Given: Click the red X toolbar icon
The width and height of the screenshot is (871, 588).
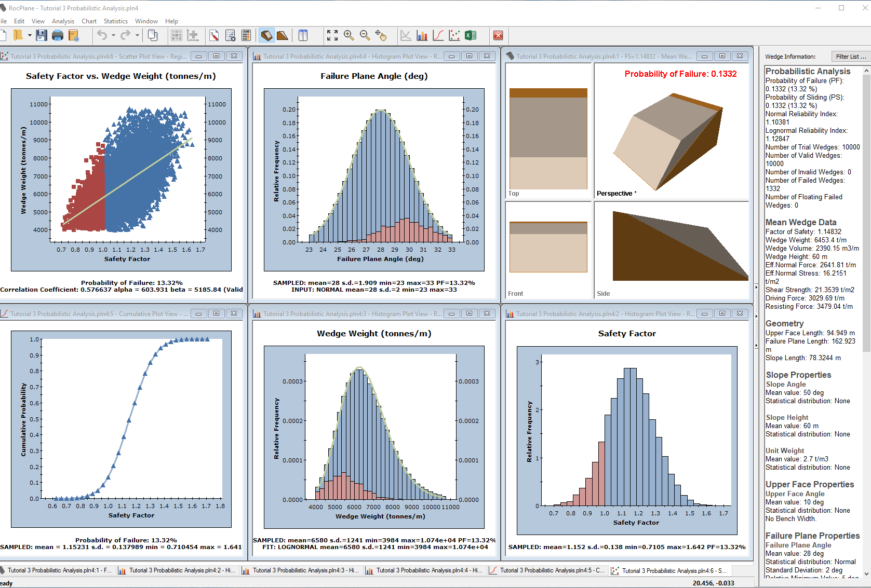Looking at the screenshot, I should coord(498,35).
